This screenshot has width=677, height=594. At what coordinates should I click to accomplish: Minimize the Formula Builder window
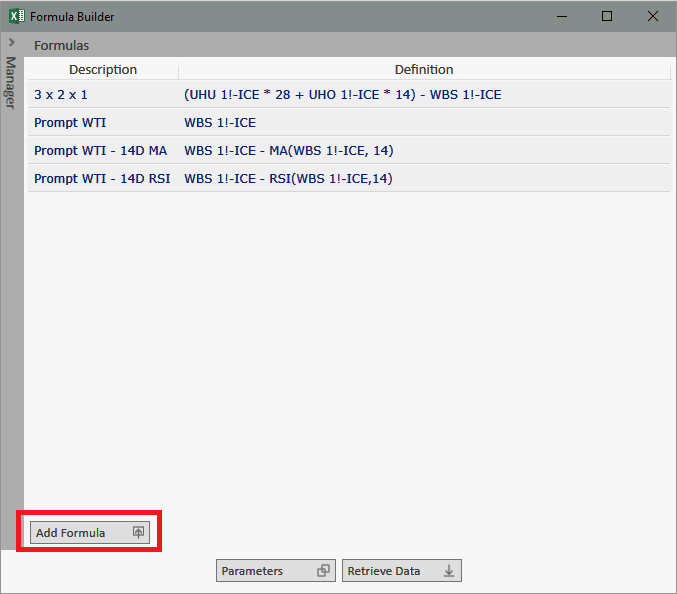click(x=562, y=16)
